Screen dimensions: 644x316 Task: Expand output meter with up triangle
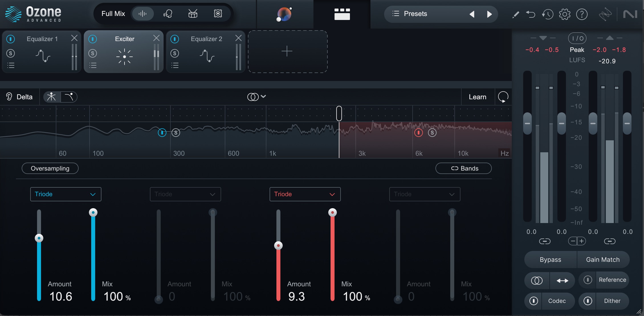pyautogui.click(x=610, y=38)
